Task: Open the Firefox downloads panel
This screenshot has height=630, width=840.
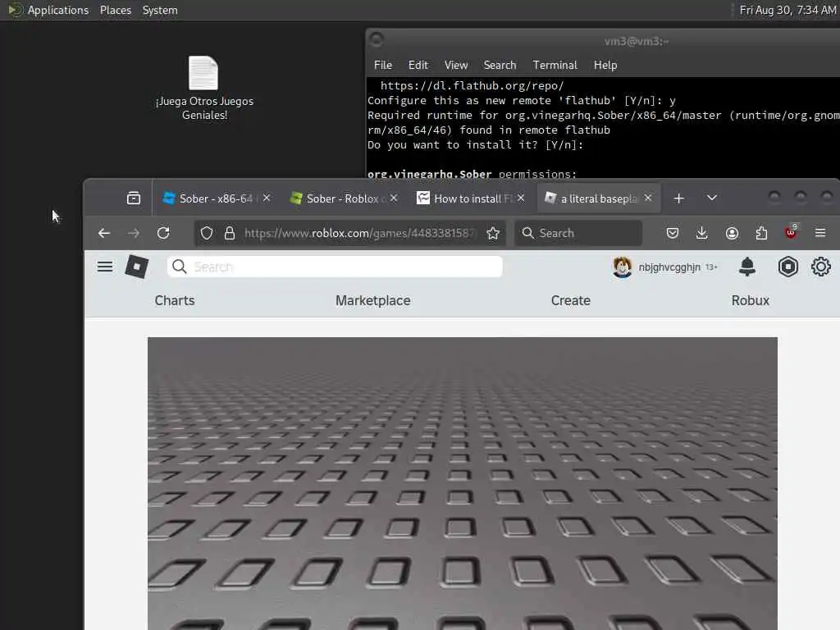Action: point(702,233)
